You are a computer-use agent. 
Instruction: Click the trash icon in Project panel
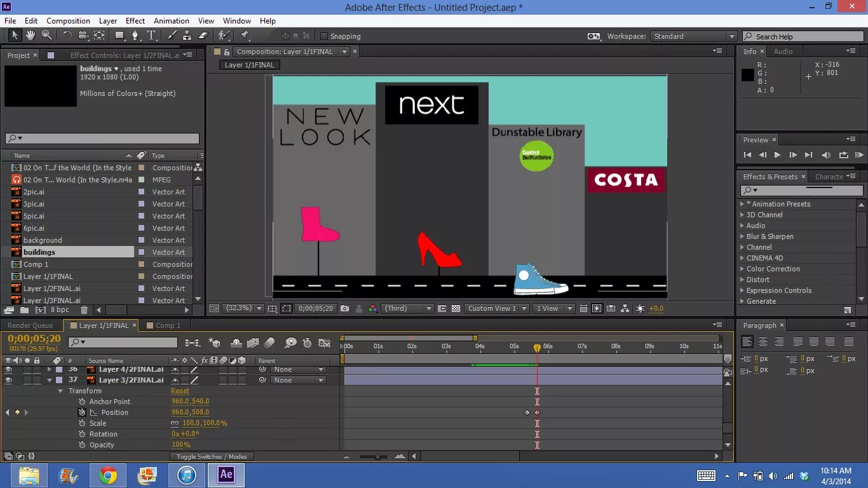click(x=84, y=310)
